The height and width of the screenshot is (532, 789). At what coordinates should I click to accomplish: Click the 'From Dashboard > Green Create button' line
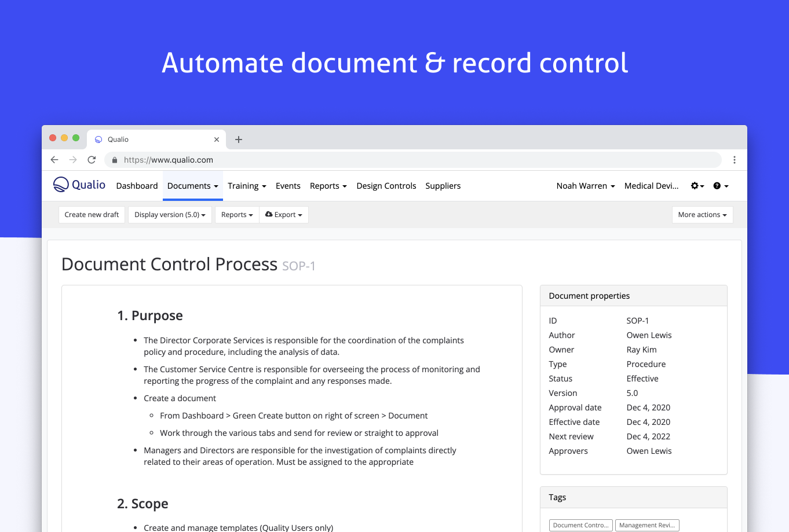click(294, 416)
